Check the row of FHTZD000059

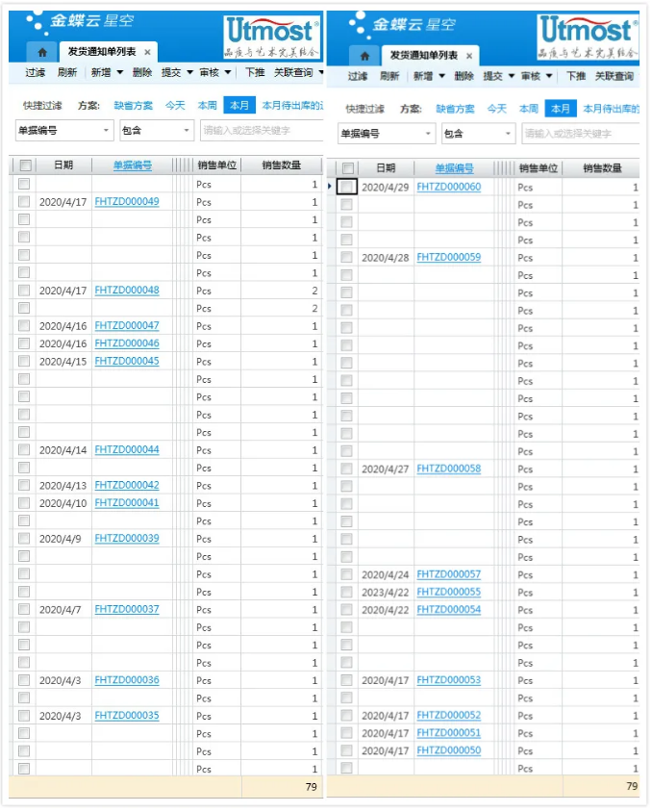click(347, 258)
